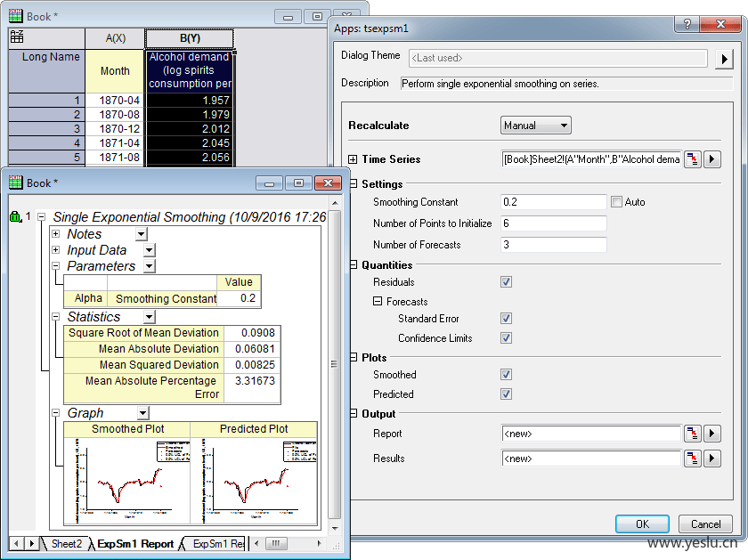Select the A(X) column header
The image size is (748, 560).
coord(115,38)
